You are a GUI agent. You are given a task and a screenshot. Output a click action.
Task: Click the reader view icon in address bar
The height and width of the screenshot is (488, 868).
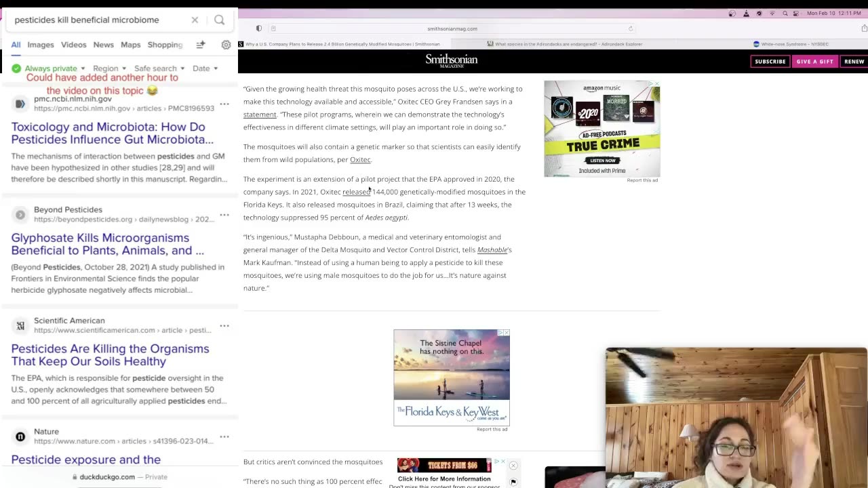pos(273,28)
